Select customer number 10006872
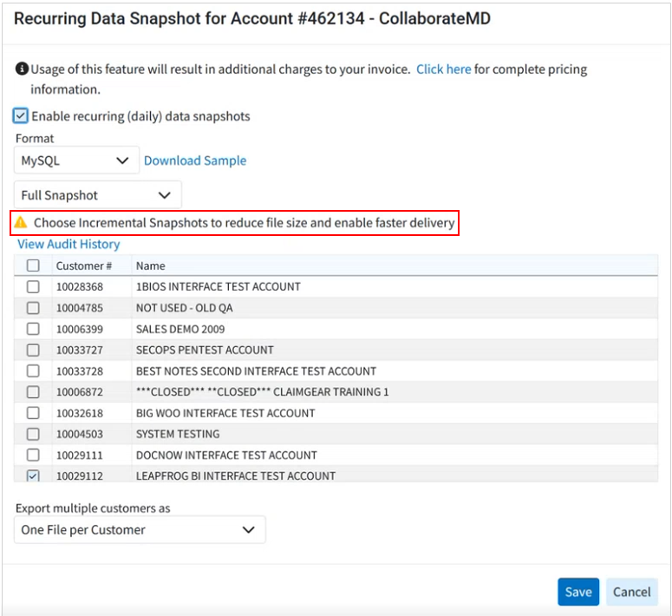 [x=80, y=391]
